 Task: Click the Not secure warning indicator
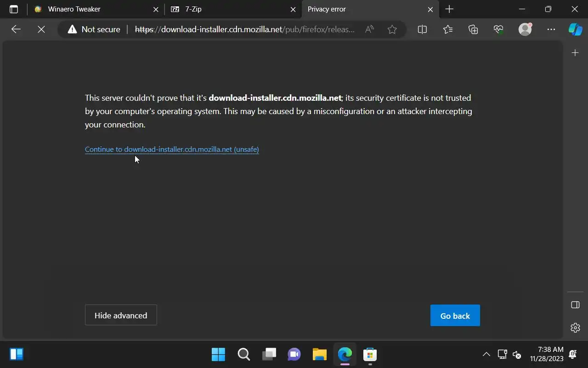pos(94,29)
